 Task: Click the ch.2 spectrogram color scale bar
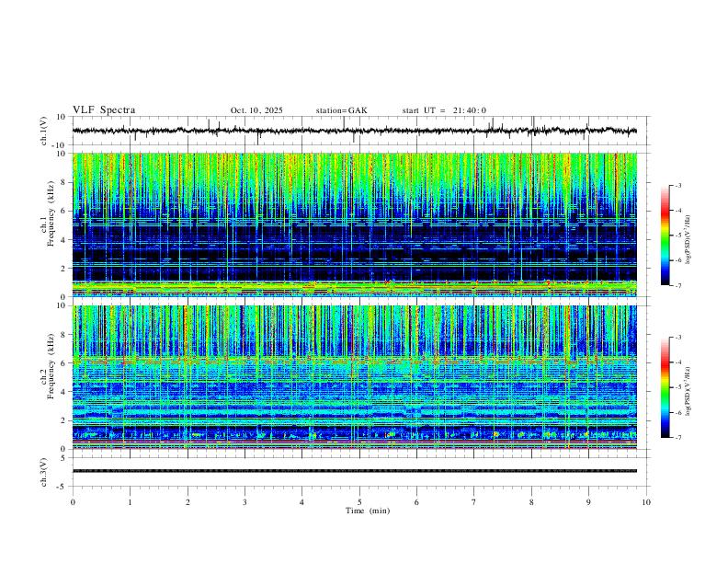pos(665,387)
